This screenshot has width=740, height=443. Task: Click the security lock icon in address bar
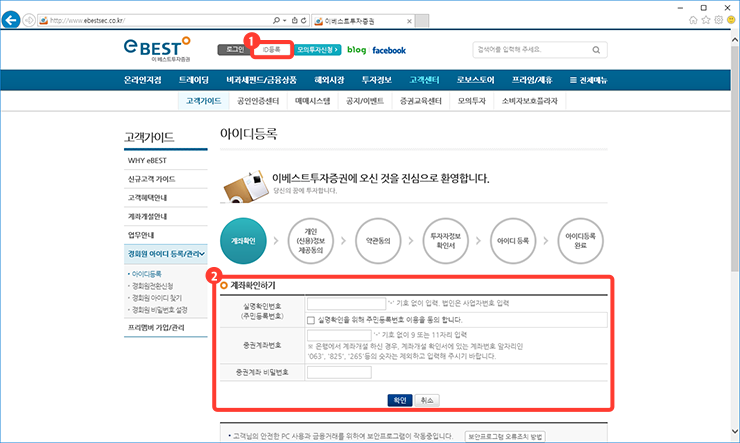coord(294,20)
